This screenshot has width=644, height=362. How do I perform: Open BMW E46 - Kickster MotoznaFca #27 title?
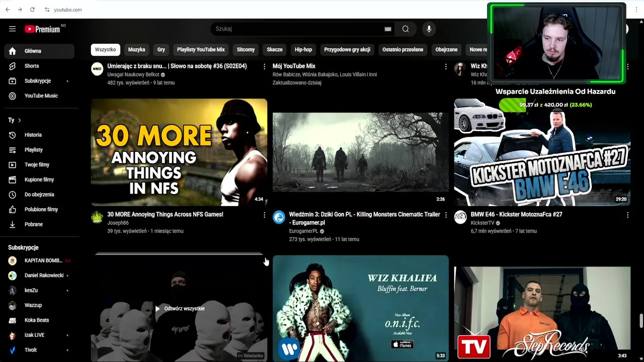tap(516, 215)
